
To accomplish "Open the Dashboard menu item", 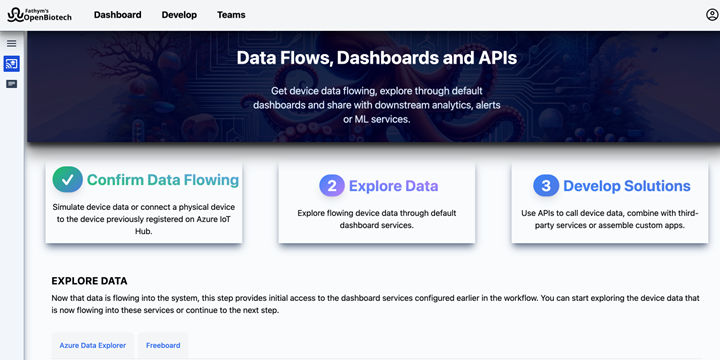I will point(118,15).
